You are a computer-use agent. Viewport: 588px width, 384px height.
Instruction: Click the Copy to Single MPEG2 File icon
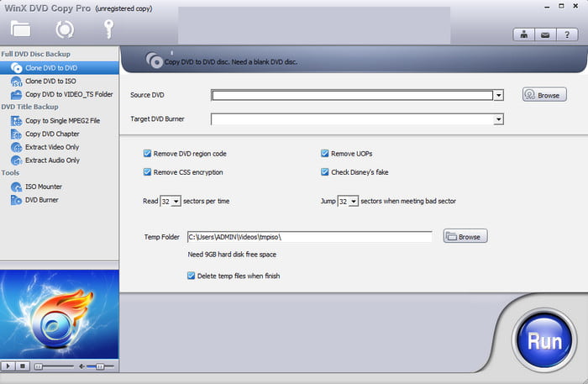[x=16, y=121]
